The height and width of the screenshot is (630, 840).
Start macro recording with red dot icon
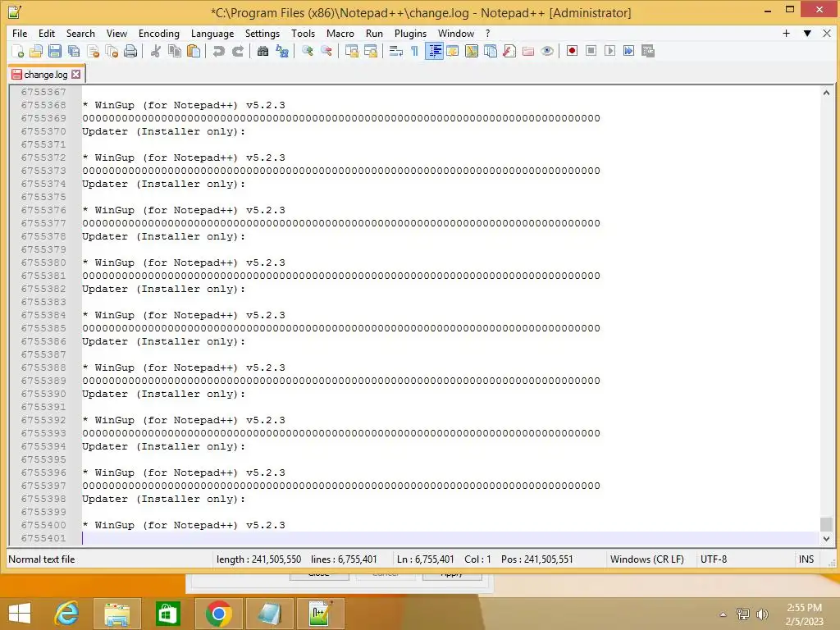(x=572, y=51)
